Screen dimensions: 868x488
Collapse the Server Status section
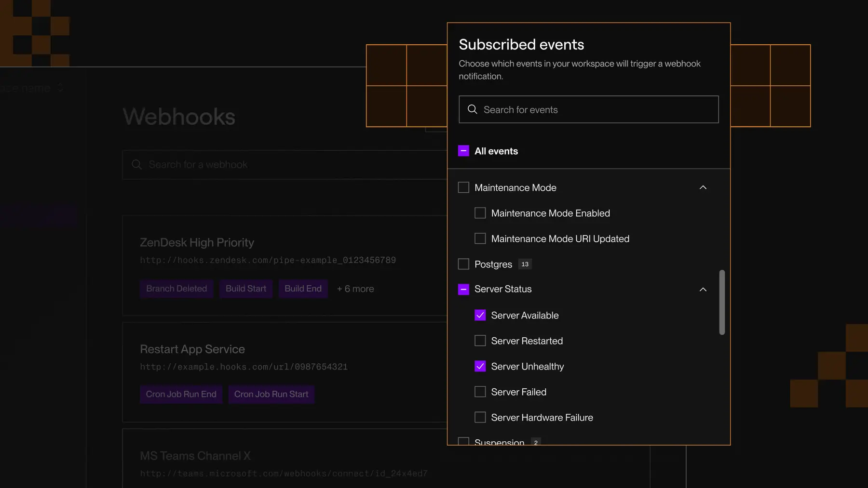pos(703,289)
